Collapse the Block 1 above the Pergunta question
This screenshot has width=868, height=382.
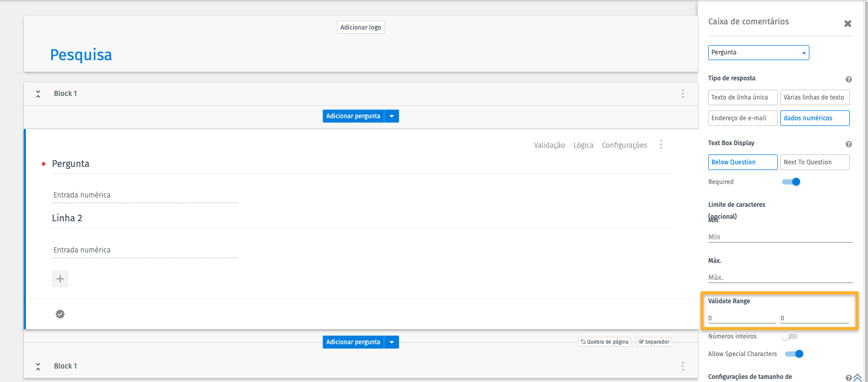coord(38,94)
